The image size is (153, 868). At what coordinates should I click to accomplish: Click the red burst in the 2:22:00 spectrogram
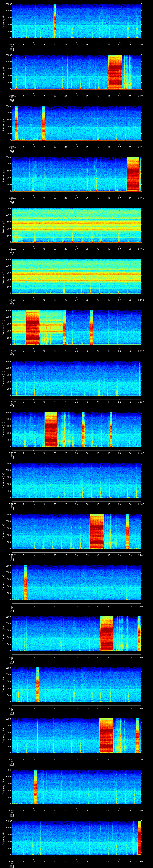(x=55, y=21)
